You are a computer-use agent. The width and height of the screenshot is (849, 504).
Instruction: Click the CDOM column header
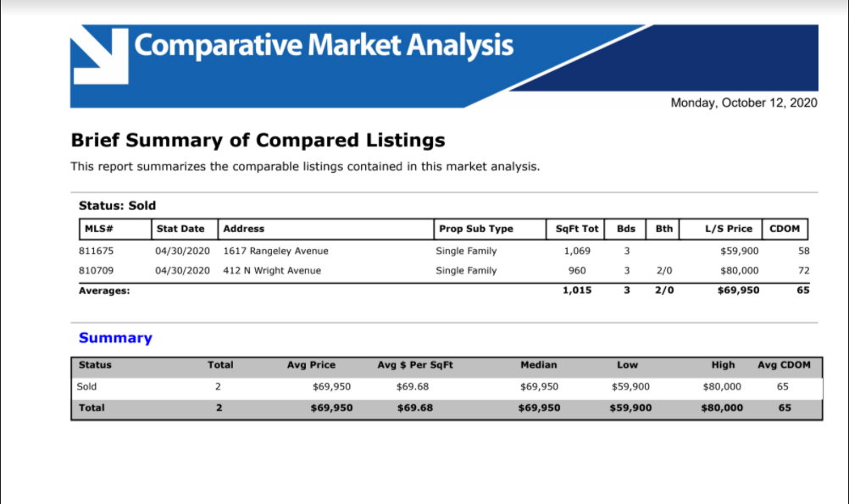(x=785, y=229)
